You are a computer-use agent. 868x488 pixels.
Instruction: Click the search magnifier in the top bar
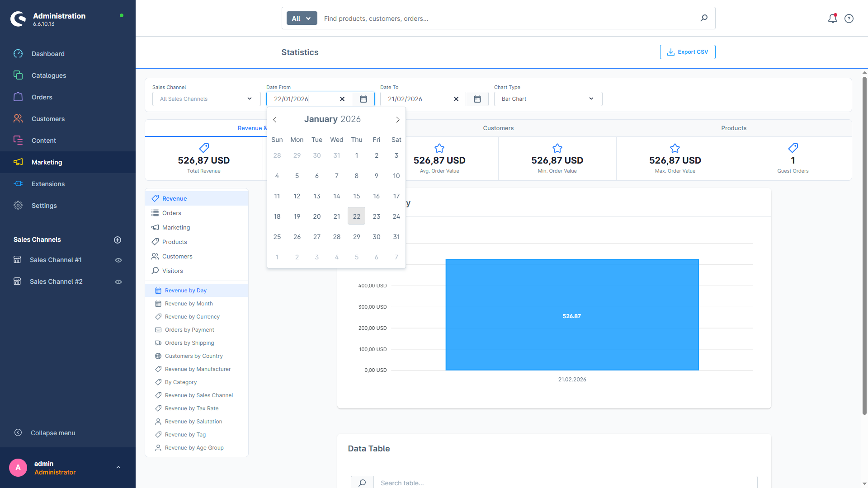coord(703,18)
